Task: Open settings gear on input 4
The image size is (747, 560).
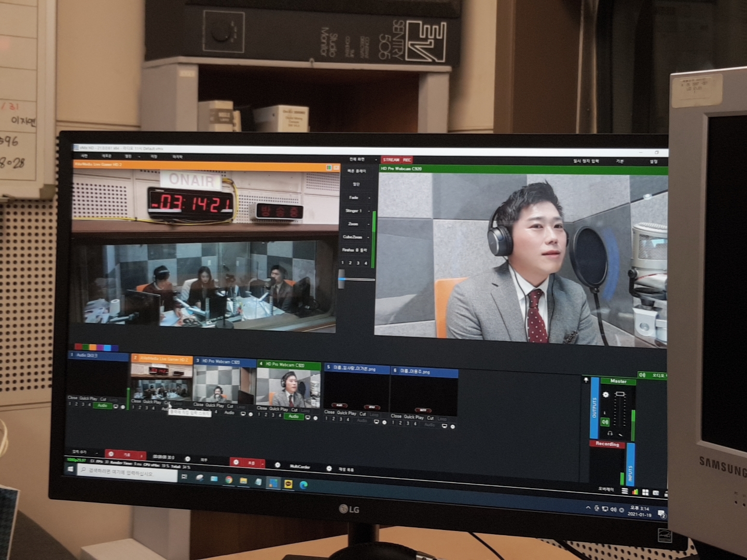Action: (x=315, y=417)
